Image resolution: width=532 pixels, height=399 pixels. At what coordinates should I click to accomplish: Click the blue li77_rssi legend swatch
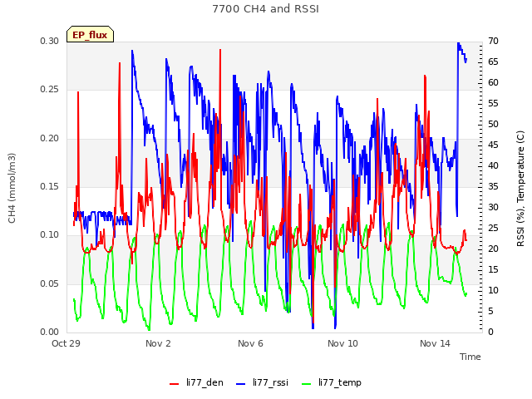(240, 384)
